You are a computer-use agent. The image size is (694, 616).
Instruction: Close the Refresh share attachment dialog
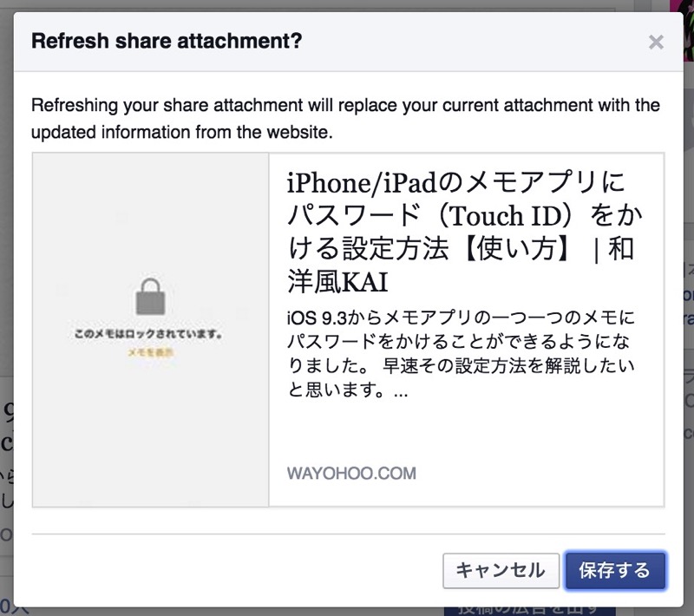[x=656, y=43]
